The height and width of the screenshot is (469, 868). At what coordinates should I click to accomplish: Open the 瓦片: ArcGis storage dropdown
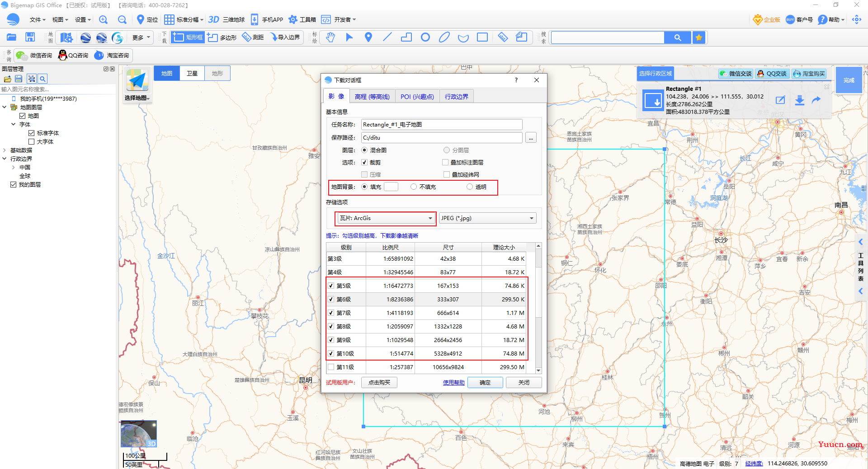[386, 218]
